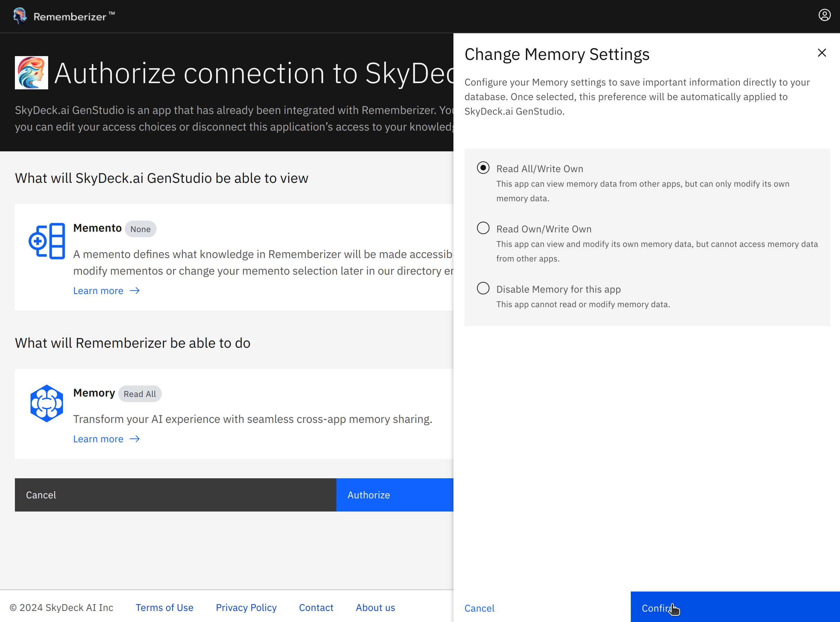Click the arrow next to Memory Learn more
Image resolution: width=840 pixels, height=622 pixels.
tap(134, 439)
